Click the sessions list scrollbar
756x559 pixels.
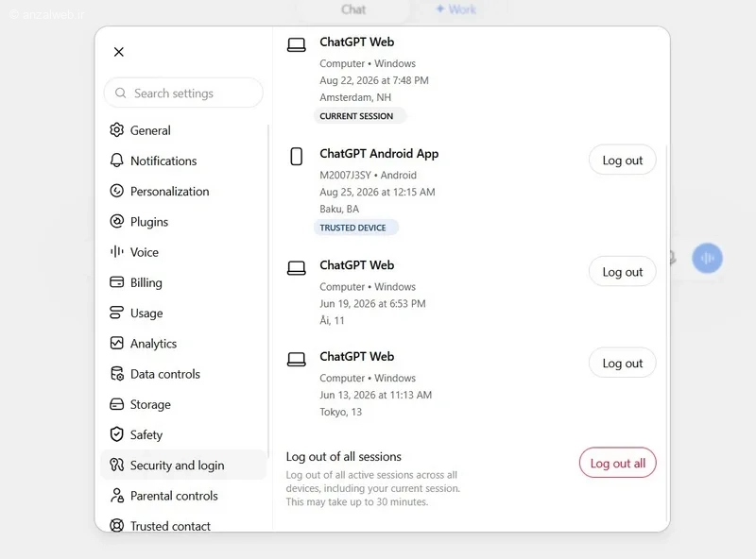[x=667, y=332]
